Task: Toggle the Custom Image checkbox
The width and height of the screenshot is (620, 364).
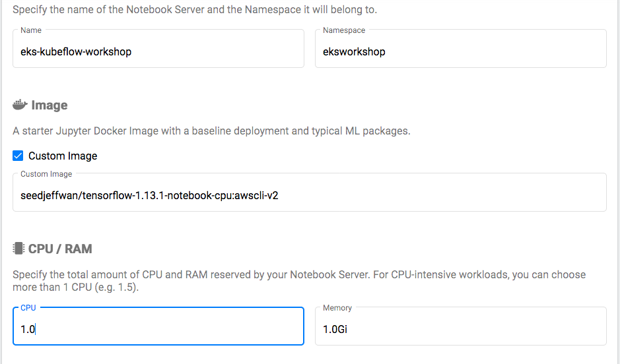Action: pyautogui.click(x=18, y=156)
